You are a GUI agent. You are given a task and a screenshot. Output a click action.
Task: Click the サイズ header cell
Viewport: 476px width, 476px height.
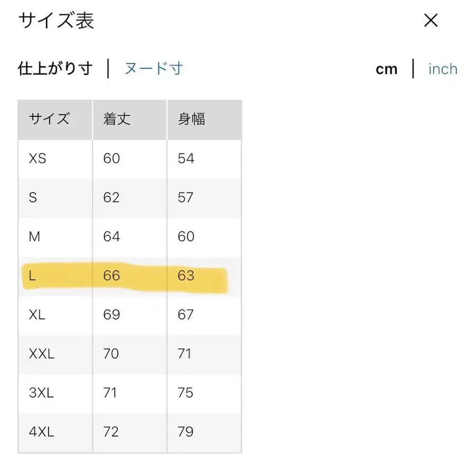(x=50, y=120)
